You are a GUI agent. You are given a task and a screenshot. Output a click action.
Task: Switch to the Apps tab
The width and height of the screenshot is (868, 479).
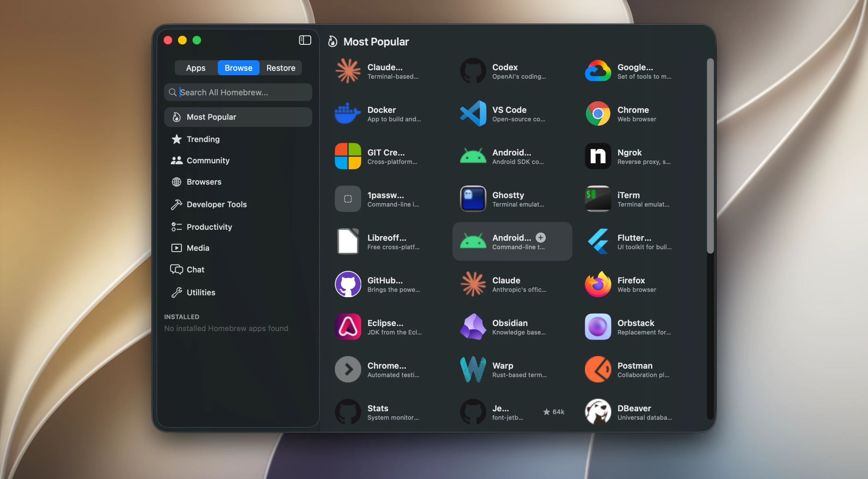(196, 68)
